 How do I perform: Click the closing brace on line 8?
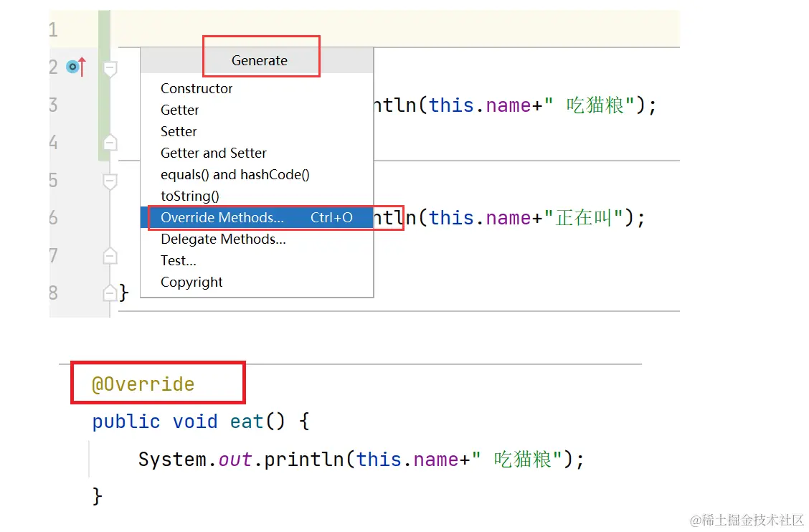(x=124, y=293)
